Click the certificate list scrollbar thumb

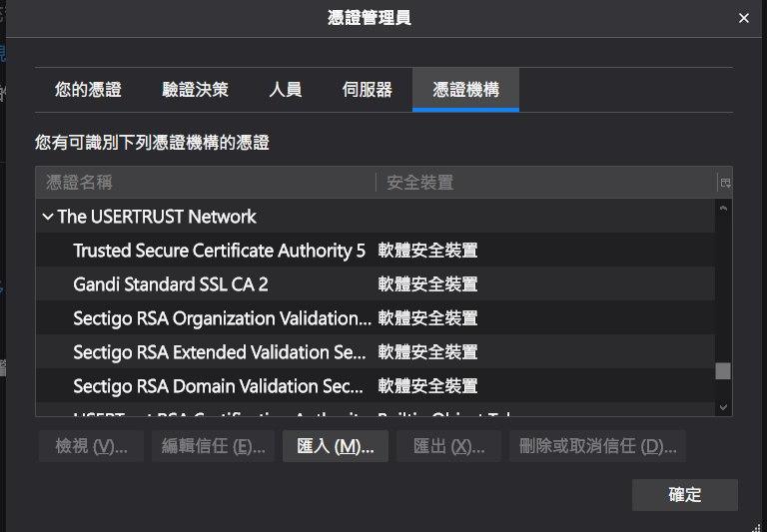click(723, 371)
